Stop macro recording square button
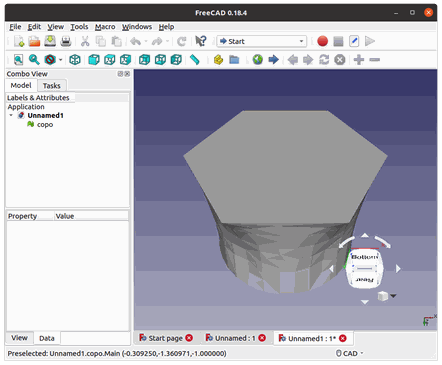 pos(338,41)
